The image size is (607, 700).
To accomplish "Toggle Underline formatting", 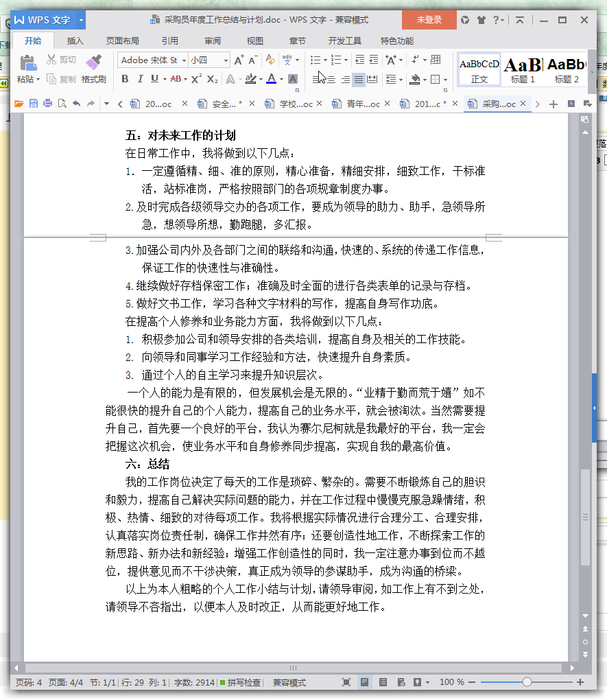I will (x=154, y=79).
